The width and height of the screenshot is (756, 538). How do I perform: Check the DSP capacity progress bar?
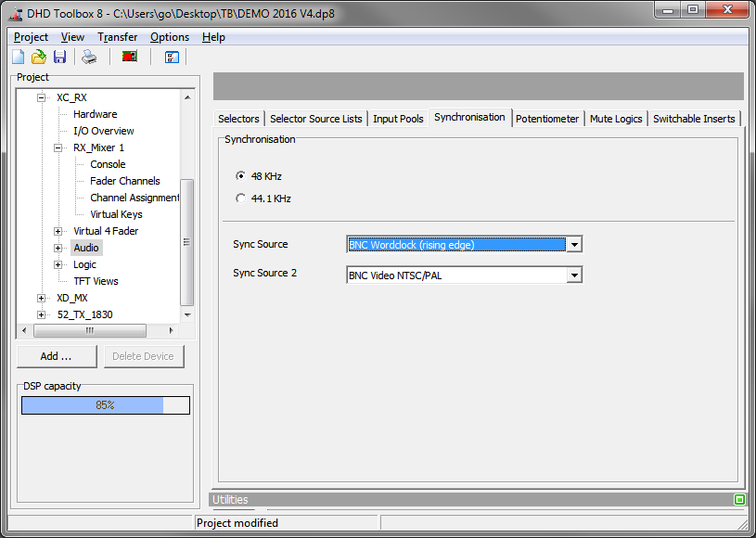[105, 404]
